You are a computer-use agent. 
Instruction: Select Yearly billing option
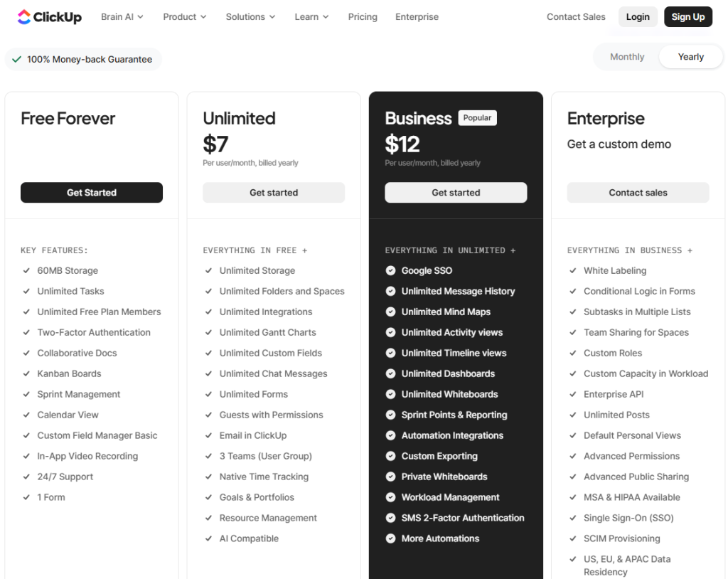click(x=690, y=57)
